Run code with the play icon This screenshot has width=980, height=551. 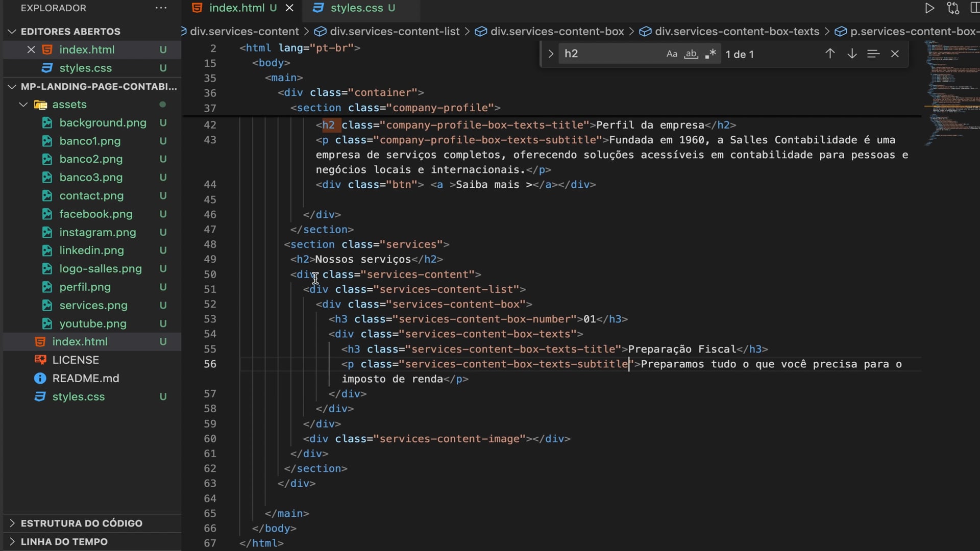pos(929,8)
